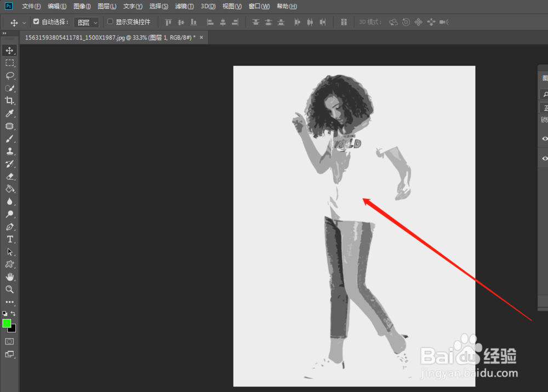Select the Eraser tool
Viewport: 548px width, 392px height.
tap(9, 176)
